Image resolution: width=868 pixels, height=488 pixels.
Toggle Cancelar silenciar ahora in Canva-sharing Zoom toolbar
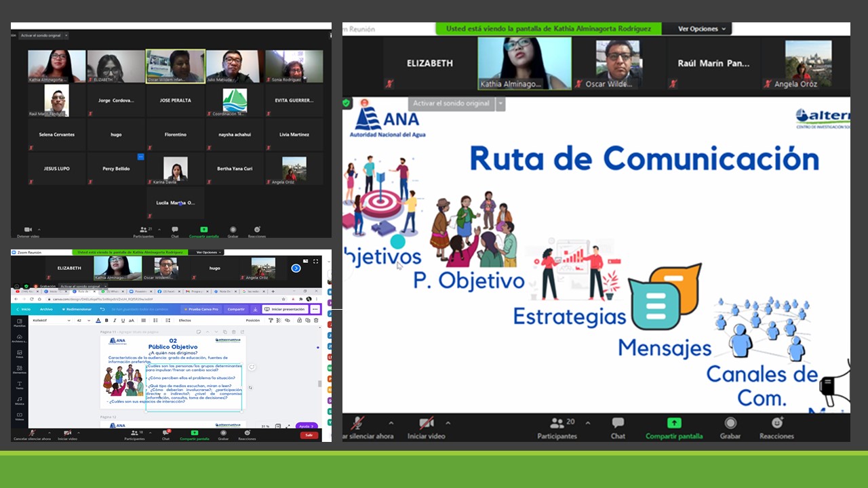[32, 436]
